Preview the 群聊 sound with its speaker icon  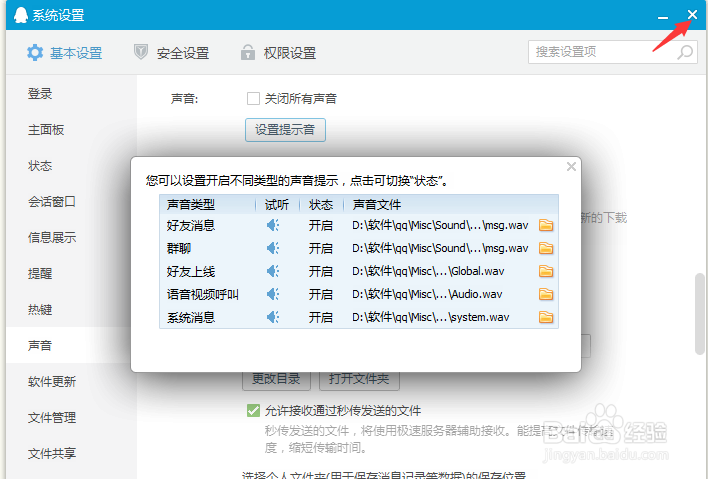click(x=273, y=248)
